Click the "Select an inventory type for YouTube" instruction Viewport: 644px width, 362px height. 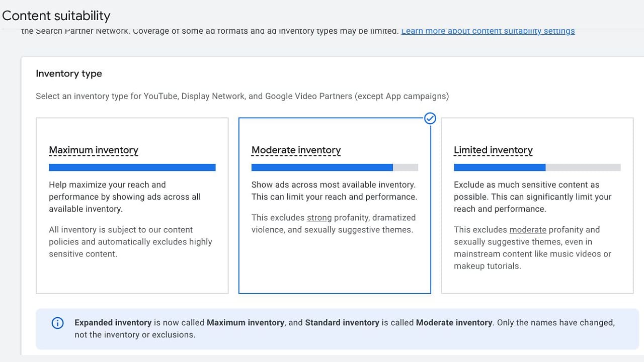click(242, 96)
